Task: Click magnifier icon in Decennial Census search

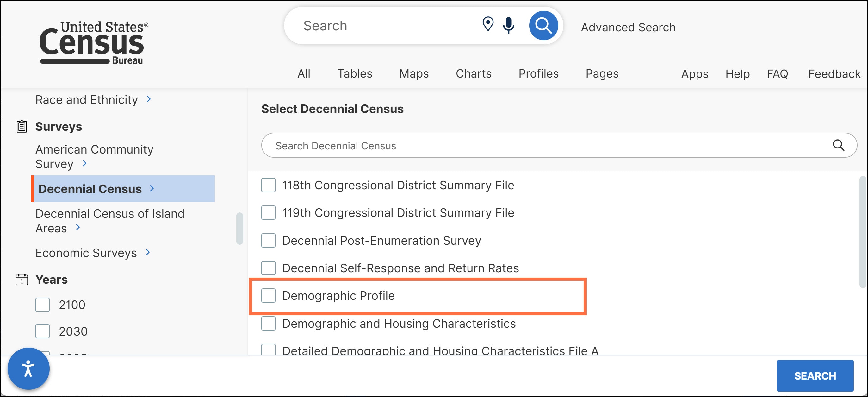Action: click(x=839, y=145)
